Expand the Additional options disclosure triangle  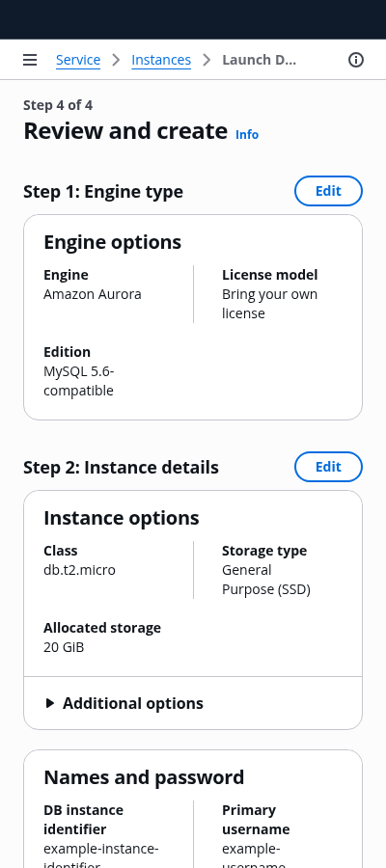pos(50,703)
